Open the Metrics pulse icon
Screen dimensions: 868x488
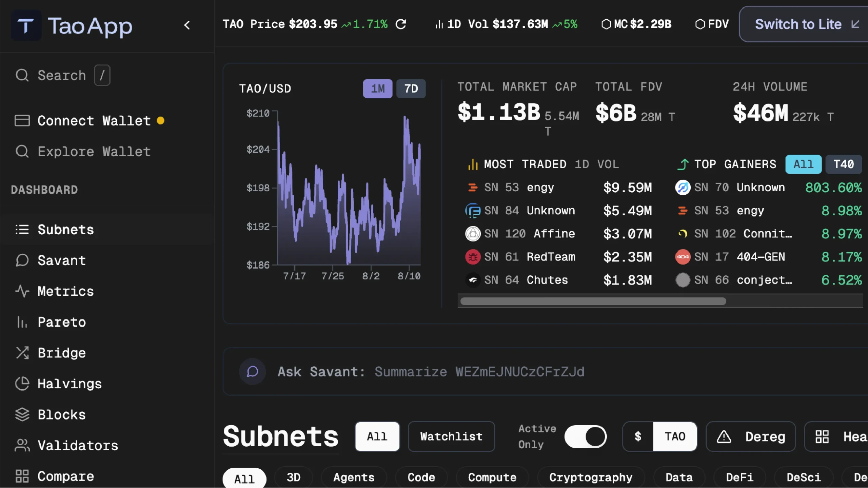pyautogui.click(x=22, y=291)
